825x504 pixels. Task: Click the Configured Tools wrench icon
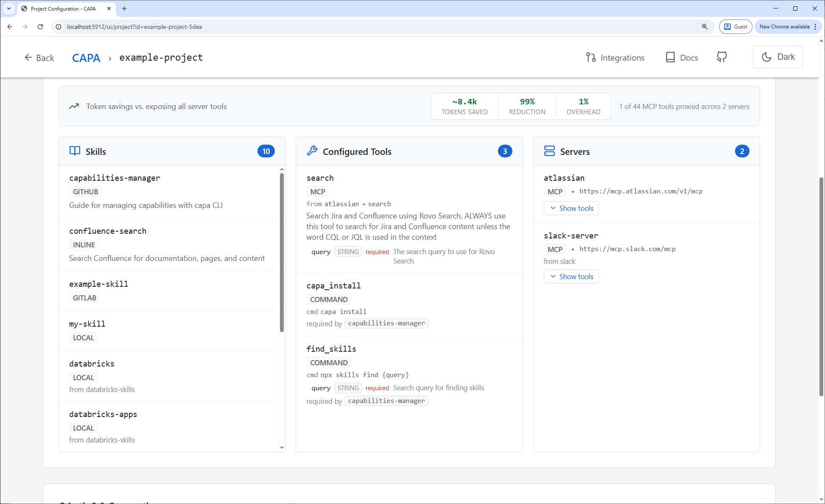(313, 151)
